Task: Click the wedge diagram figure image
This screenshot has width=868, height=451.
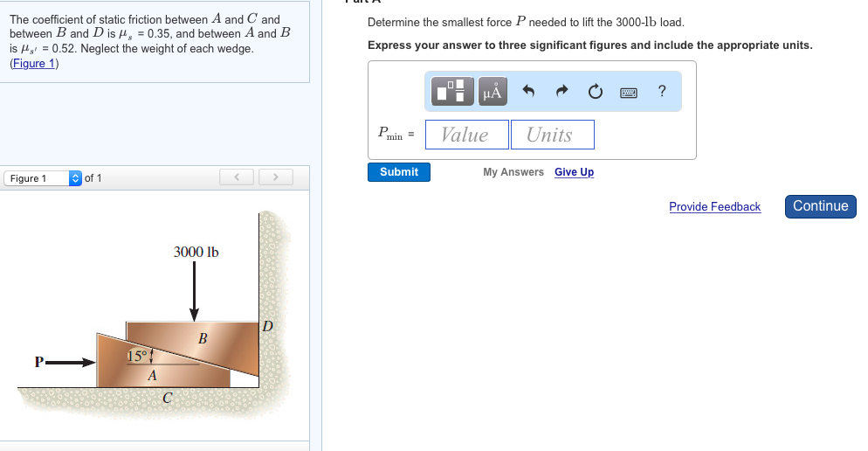Action: (x=155, y=316)
